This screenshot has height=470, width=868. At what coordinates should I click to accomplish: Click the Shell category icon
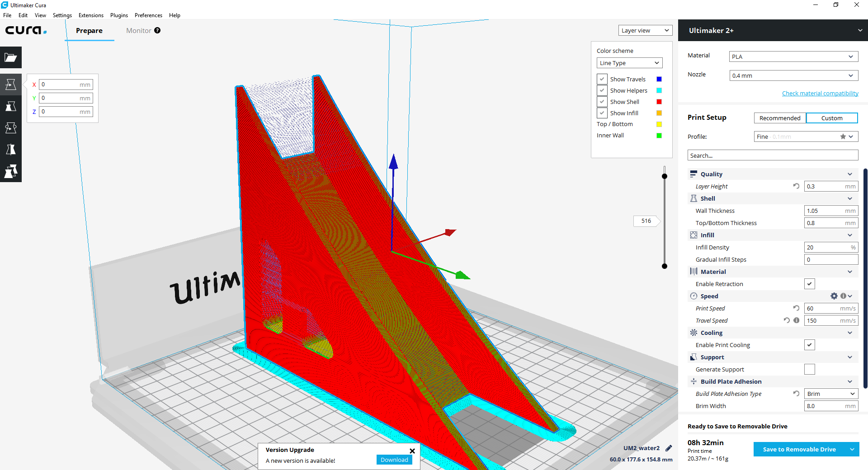coord(693,198)
